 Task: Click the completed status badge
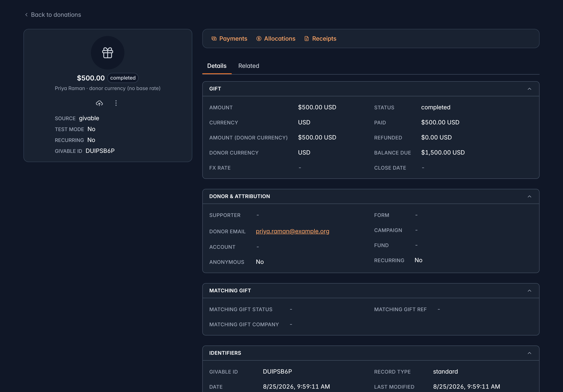point(123,78)
